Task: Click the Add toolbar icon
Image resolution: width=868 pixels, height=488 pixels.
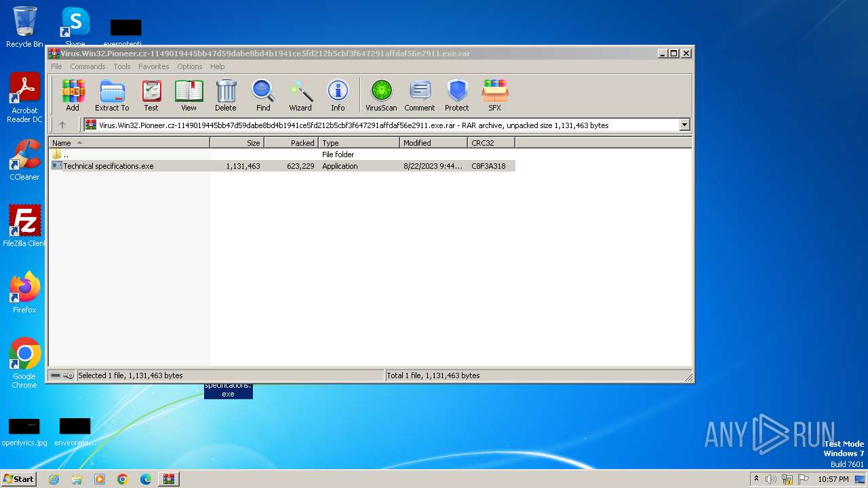Action: coord(73,95)
